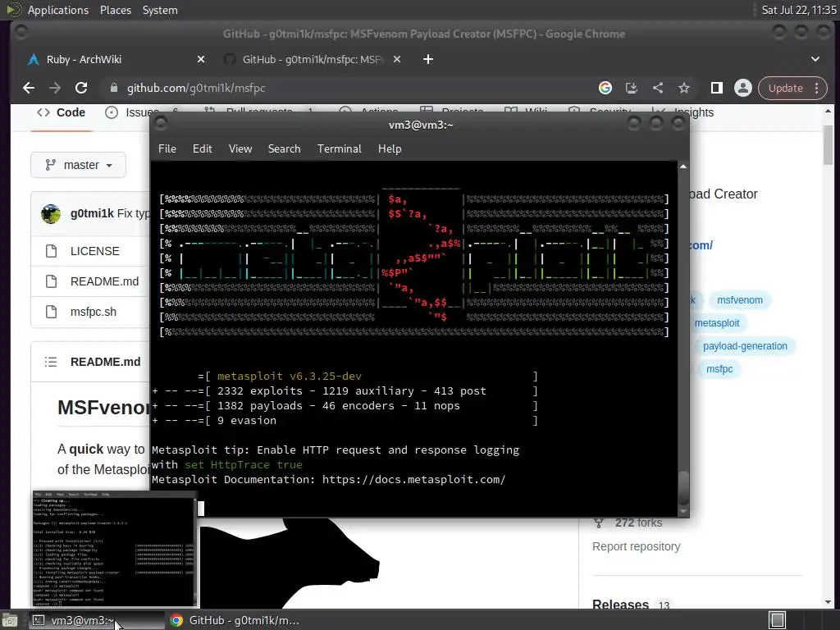Screen dimensions: 840x630
Task: Open terminal View menu
Action: pos(240,149)
